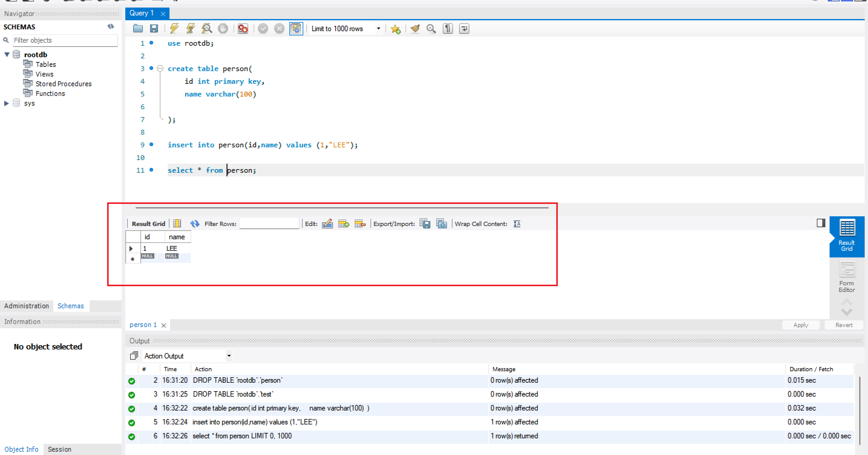Screen dimensions: 868x455
Task: Open the Limit to 1000 rows dropdown
Action: click(378, 29)
